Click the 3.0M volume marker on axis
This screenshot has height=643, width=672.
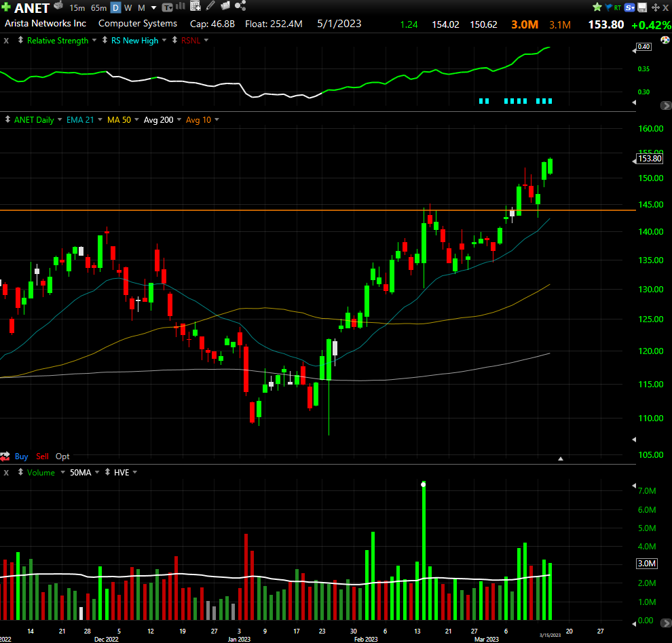647,564
